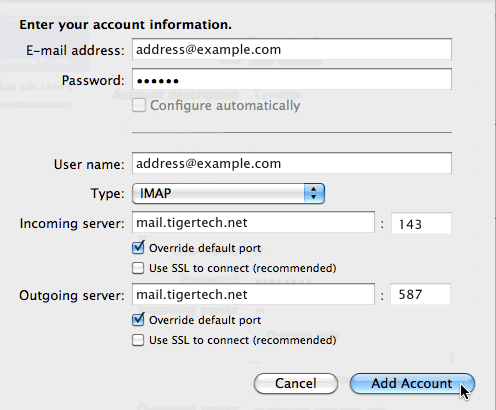This screenshot has width=496, height=410.
Task: Click the Add Account button
Action: click(412, 383)
